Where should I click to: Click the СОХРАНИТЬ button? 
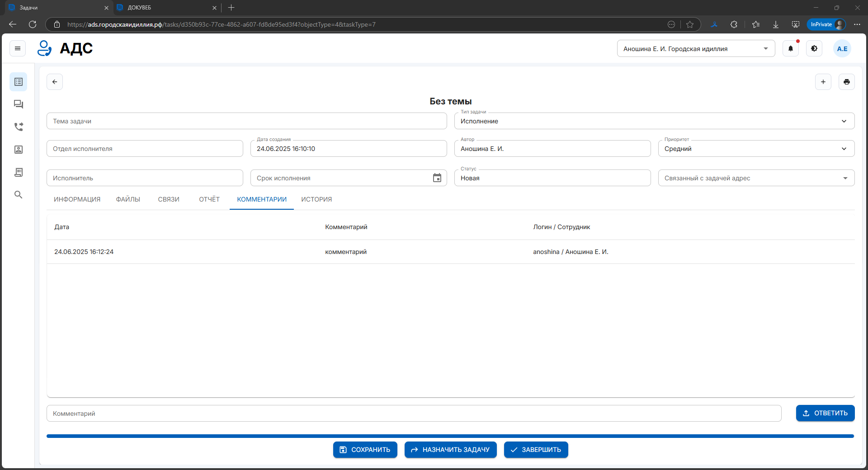tap(365, 450)
